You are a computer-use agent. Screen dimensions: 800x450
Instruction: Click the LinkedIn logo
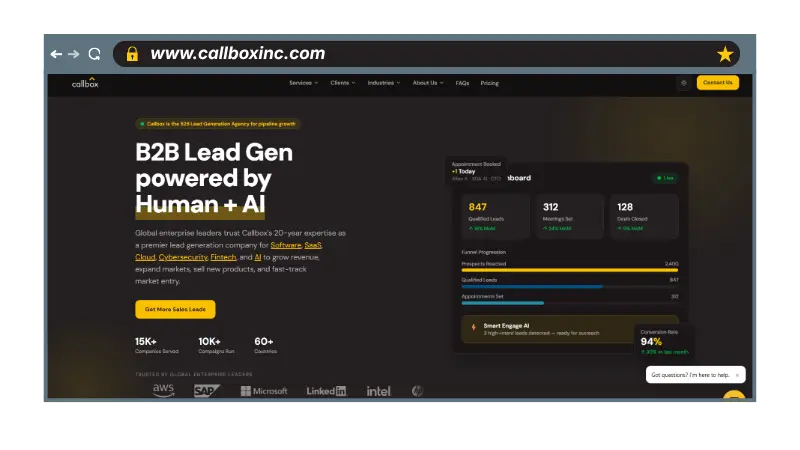click(x=327, y=391)
